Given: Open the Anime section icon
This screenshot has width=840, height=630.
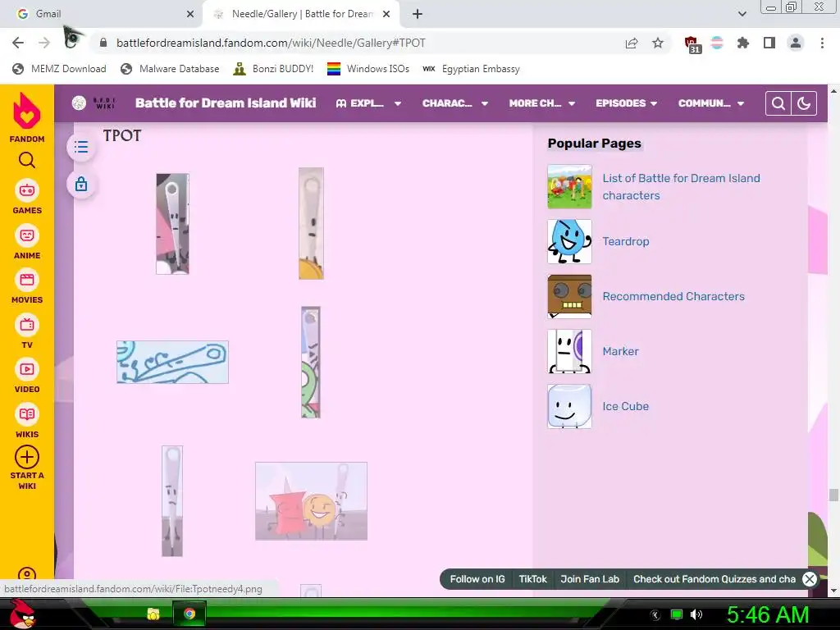Looking at the screenshot, I should coord(27,235).
